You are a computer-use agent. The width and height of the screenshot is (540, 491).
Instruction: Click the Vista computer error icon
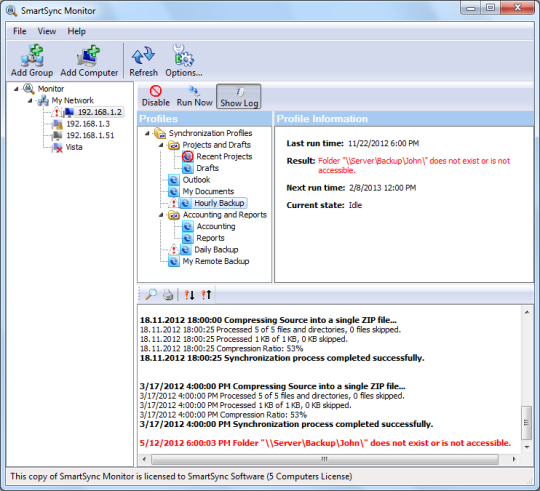click(x=58, y=148)
